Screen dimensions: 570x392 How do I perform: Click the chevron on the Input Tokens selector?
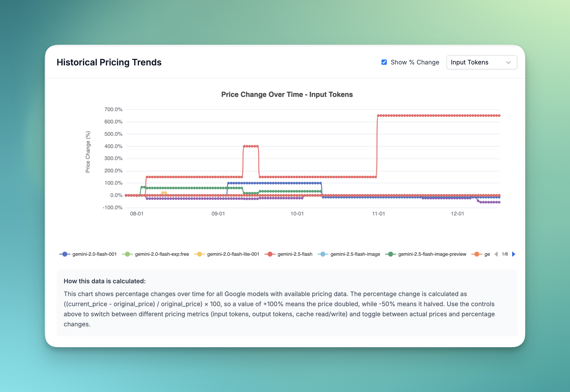[509, 62]
